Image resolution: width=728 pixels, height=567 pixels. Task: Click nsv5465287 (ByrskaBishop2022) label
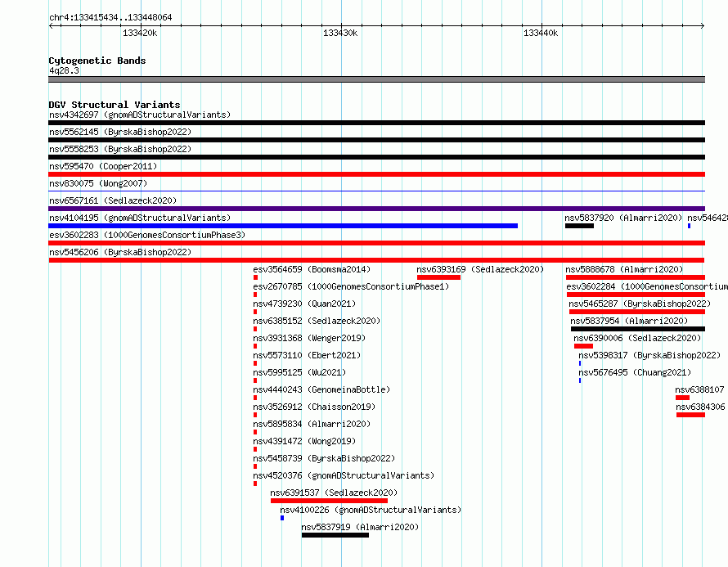tap(640, 304)
